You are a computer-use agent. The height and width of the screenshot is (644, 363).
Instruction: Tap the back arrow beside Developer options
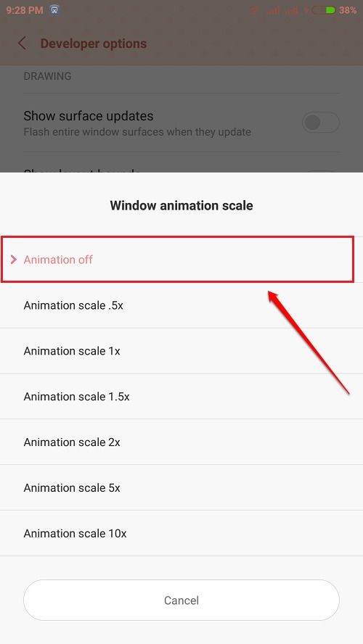point(23,43)
